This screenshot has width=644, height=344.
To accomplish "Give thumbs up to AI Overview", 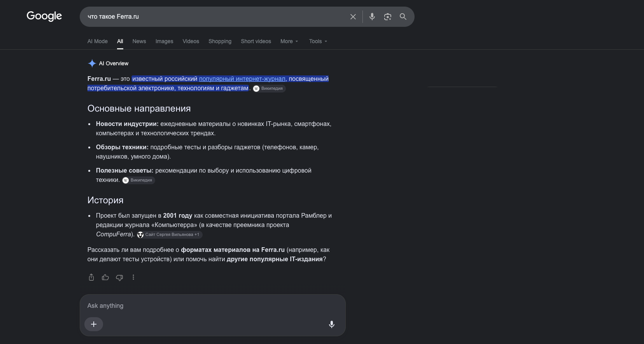I will (x=105, y=277).
